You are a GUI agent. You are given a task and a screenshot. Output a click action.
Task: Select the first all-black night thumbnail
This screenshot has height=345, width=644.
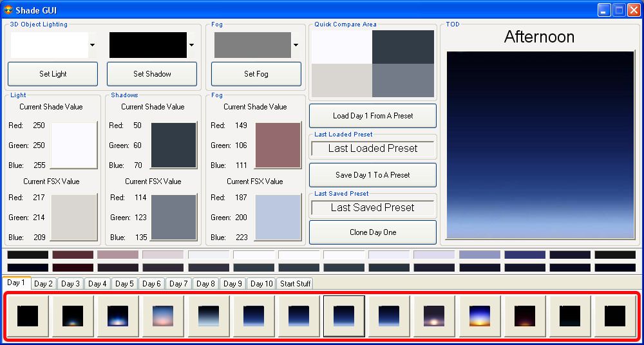point(28,316)
